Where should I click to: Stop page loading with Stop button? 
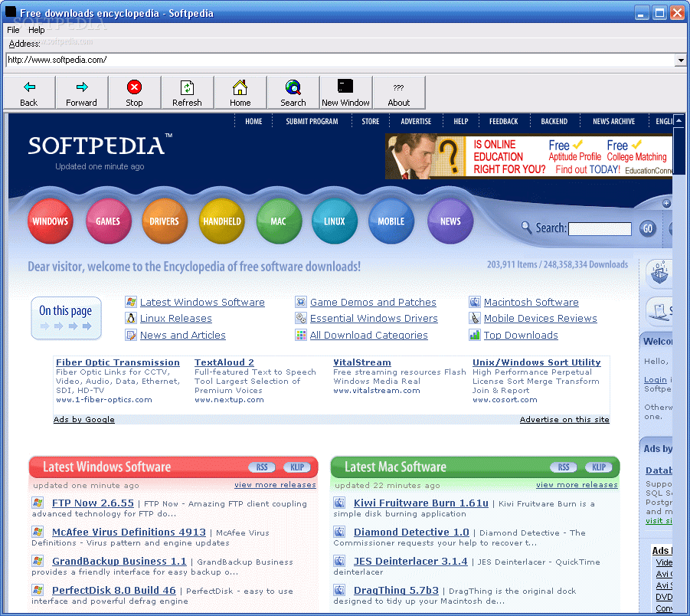pyautogui.click(x=135, y=93)
